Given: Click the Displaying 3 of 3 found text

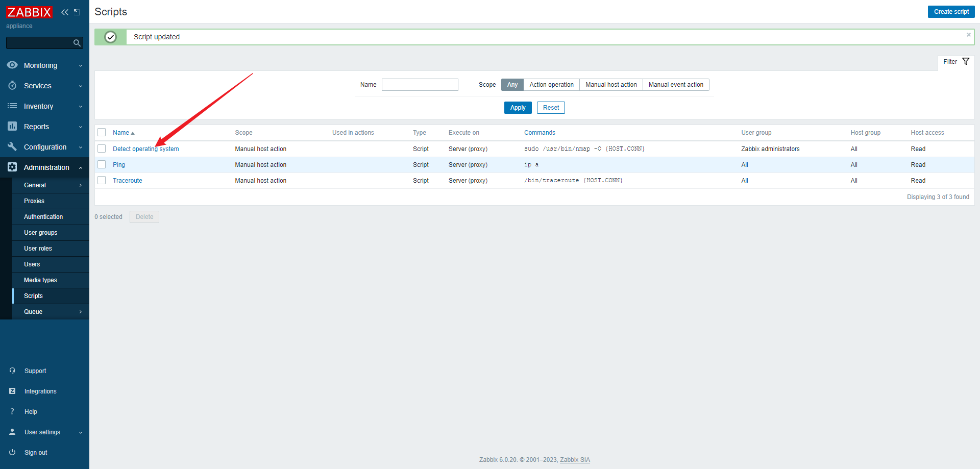Looking at the screenshot, I should [938, 197].
